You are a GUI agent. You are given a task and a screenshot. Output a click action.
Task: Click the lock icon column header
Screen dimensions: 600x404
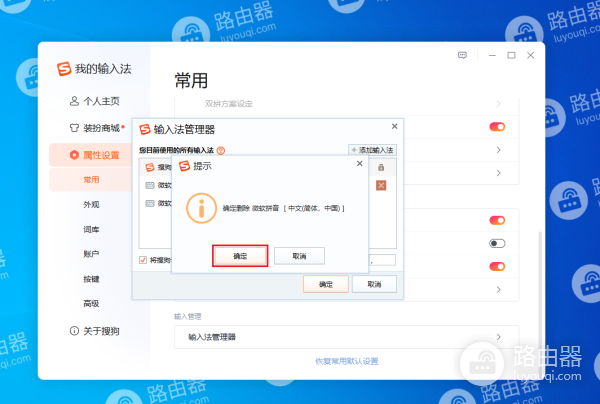(x=381, y=167)
